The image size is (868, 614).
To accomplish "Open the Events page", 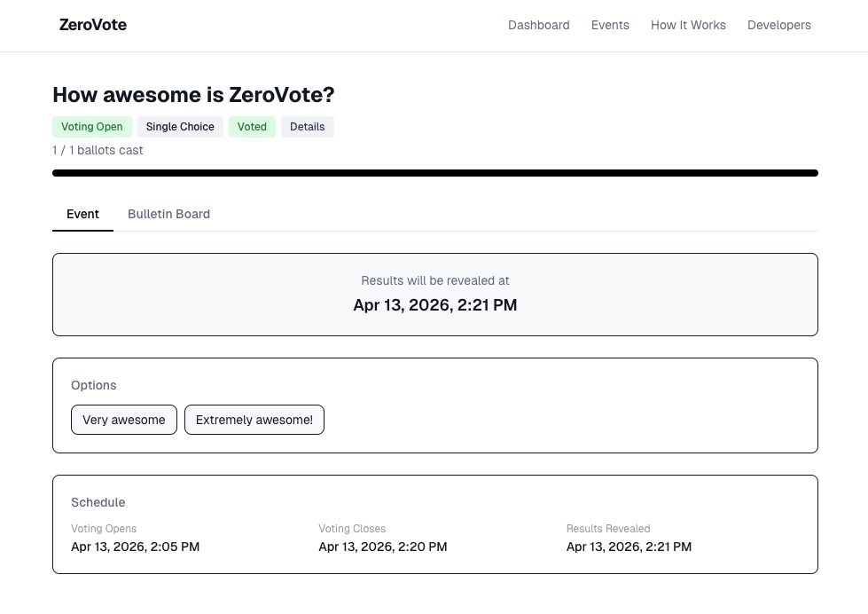I will (x=610, y=25).
